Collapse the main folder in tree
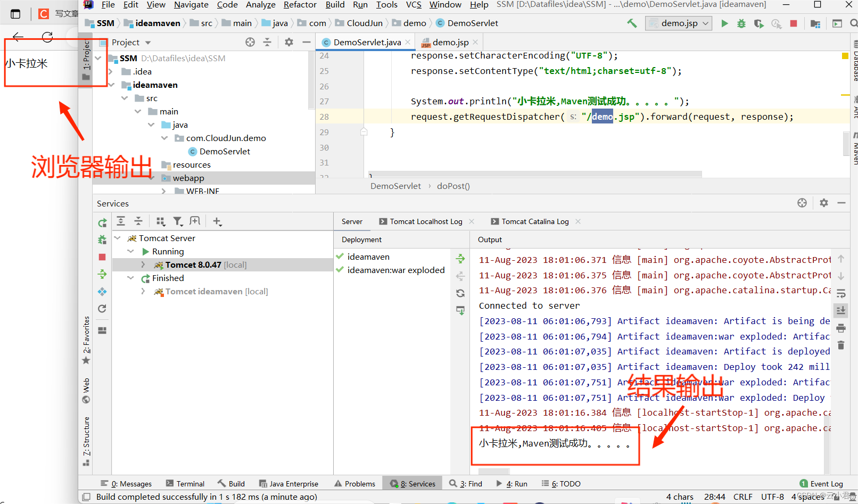This screenshot has height=504, width=858. 138,111
